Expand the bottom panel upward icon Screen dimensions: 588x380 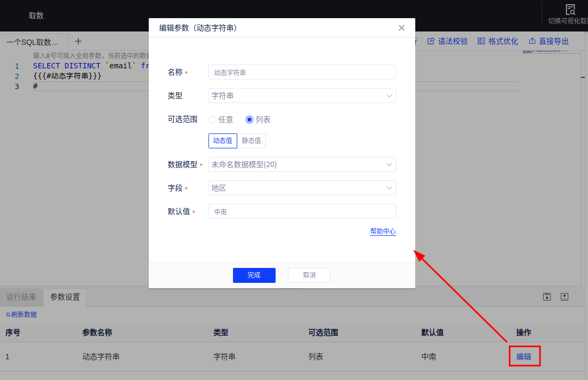pos(565,297)
